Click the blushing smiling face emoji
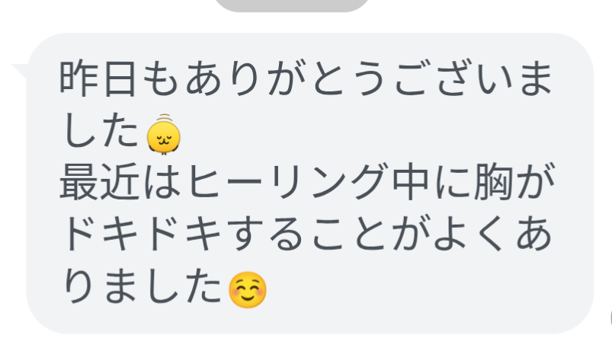Image resolution: width=612 pixels, height=364 pixels. [248, 290]
